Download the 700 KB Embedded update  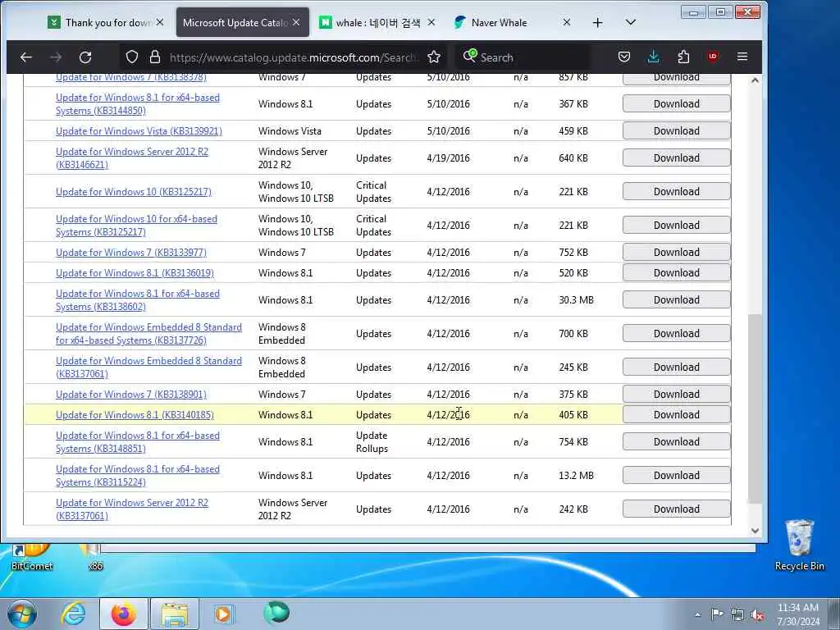(x=676, y=334)
